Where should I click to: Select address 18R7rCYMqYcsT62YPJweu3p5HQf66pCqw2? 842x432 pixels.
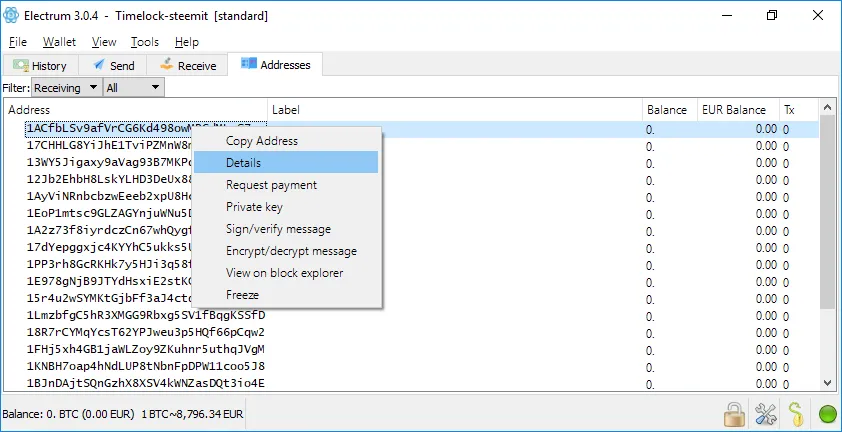[146, 332]
